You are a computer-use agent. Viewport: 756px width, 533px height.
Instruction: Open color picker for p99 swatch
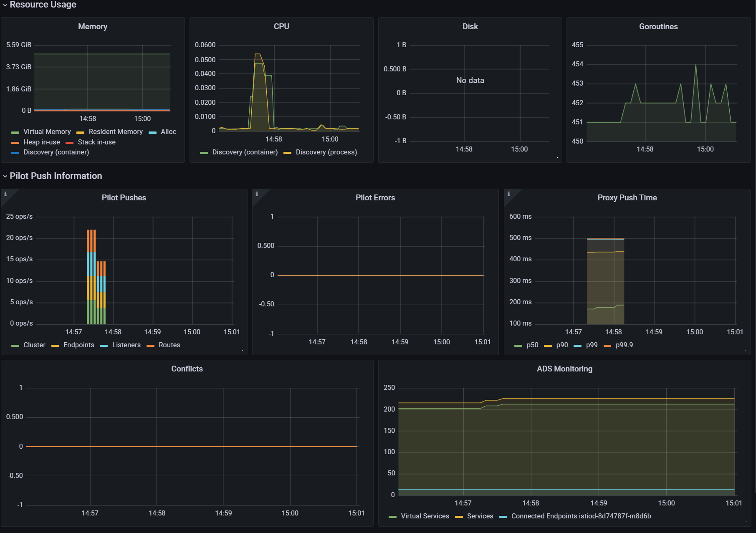(x=578, y=346)
